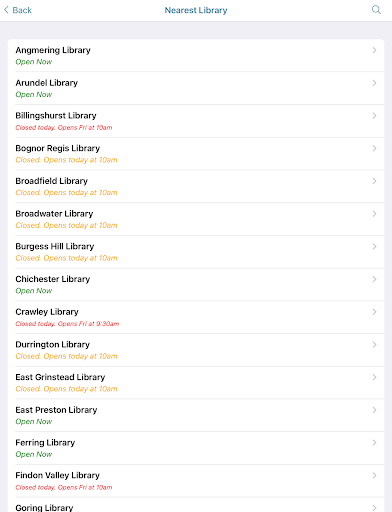The height and width of the screenshot is (512, 392).
Task: Open the search magnifier icon
Action: [376, 10]
